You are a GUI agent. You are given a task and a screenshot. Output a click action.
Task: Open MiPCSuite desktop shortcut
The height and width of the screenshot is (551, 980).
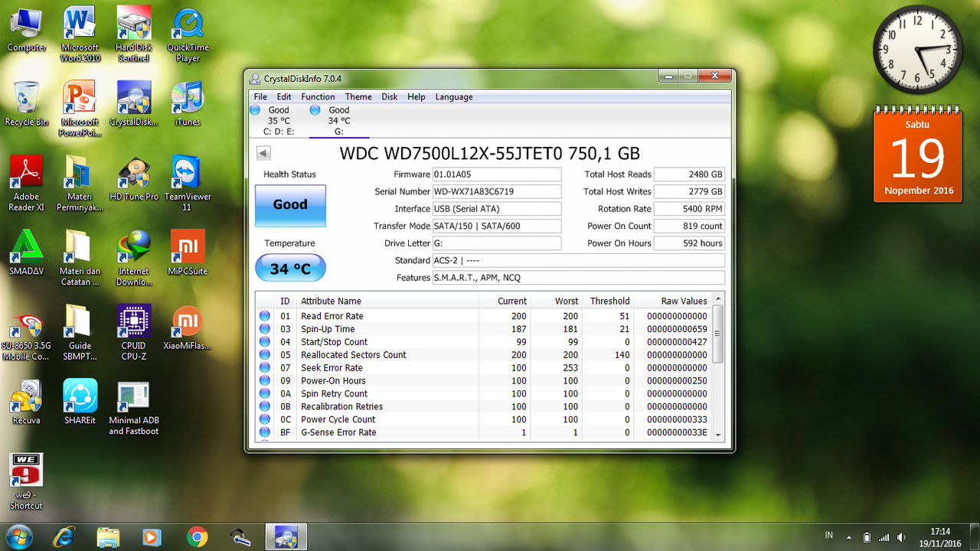pyautogui.click(x=188, y=253)
